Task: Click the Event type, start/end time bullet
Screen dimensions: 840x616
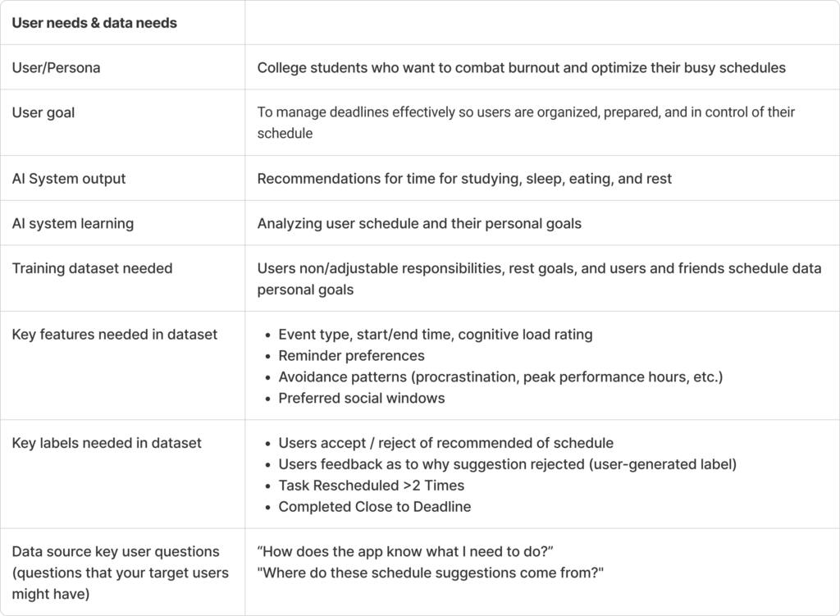Action: point(435,335)
